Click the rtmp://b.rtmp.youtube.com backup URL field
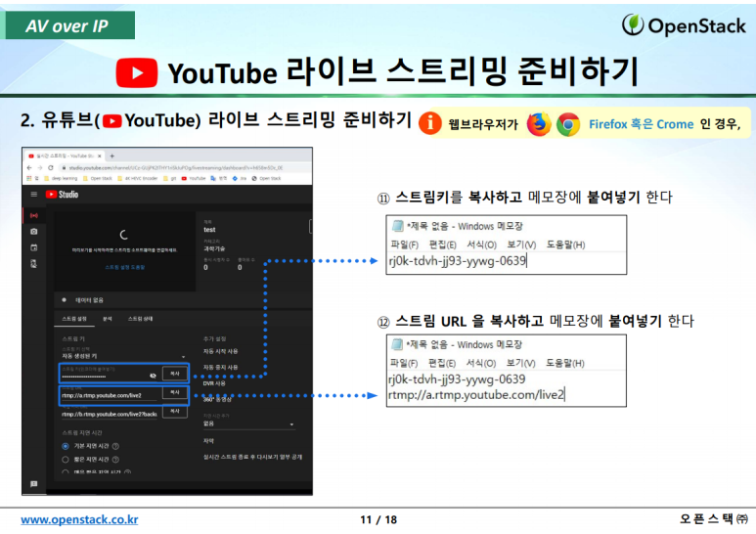 [x=109, y=414]
